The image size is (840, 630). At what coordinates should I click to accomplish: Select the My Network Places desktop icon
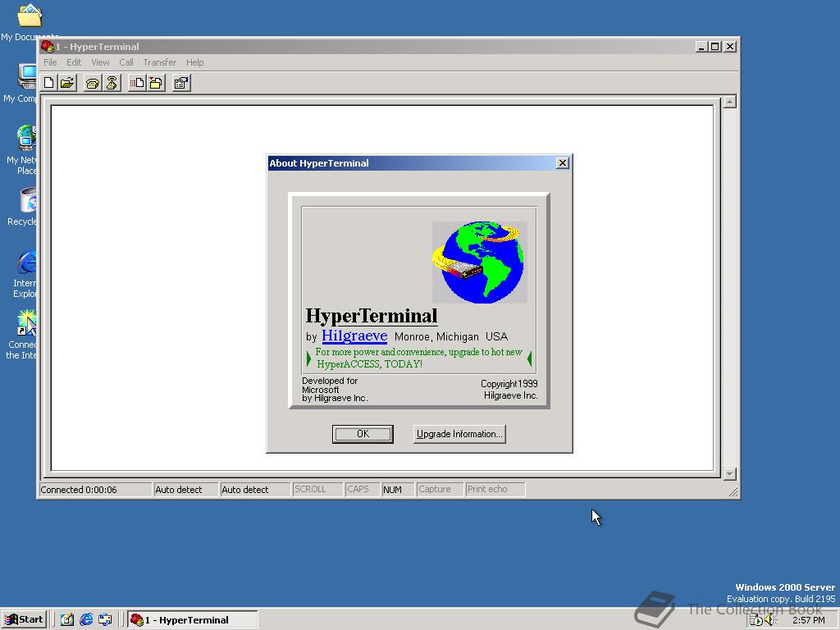point(22,150)
